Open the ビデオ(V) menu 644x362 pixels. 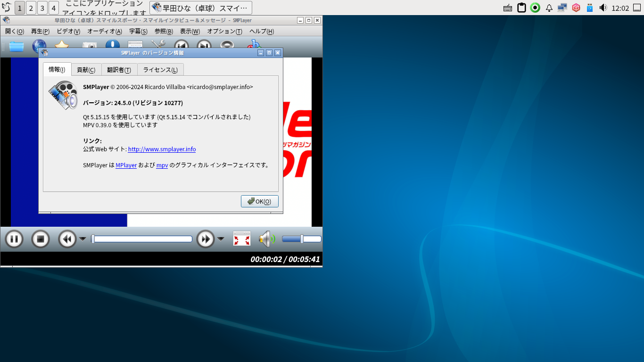pos(68,31)
